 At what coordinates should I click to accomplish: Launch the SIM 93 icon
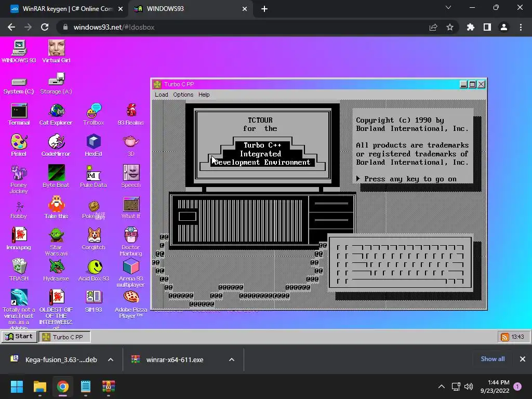point(94,301)
